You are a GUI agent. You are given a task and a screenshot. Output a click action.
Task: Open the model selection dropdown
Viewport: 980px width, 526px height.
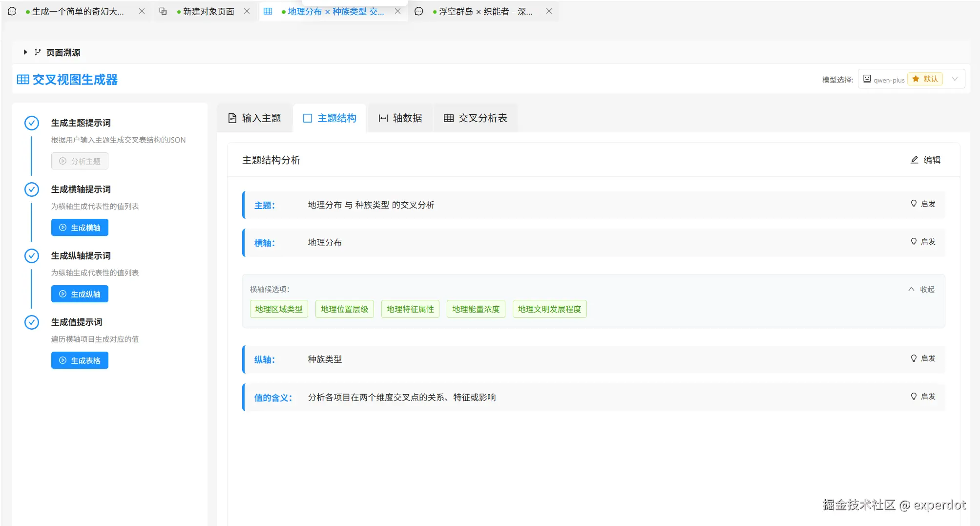(955, 79)
